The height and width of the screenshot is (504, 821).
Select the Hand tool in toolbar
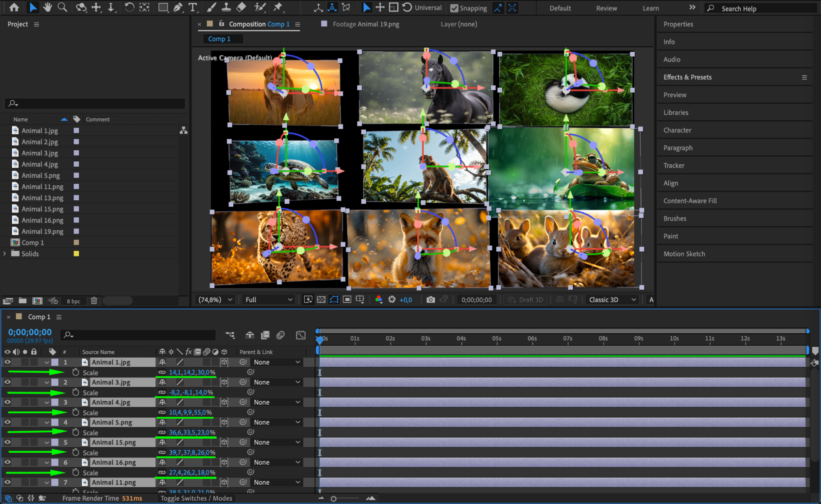(47, 7)
